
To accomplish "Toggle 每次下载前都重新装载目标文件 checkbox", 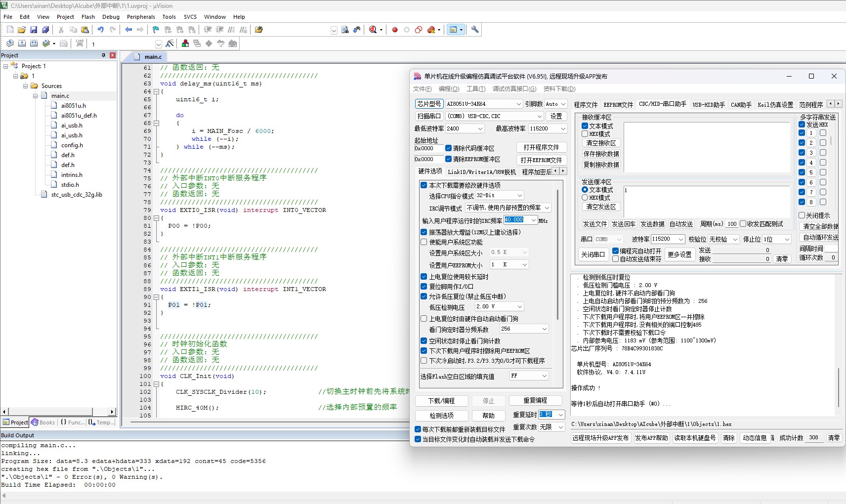I will [418, 429].
